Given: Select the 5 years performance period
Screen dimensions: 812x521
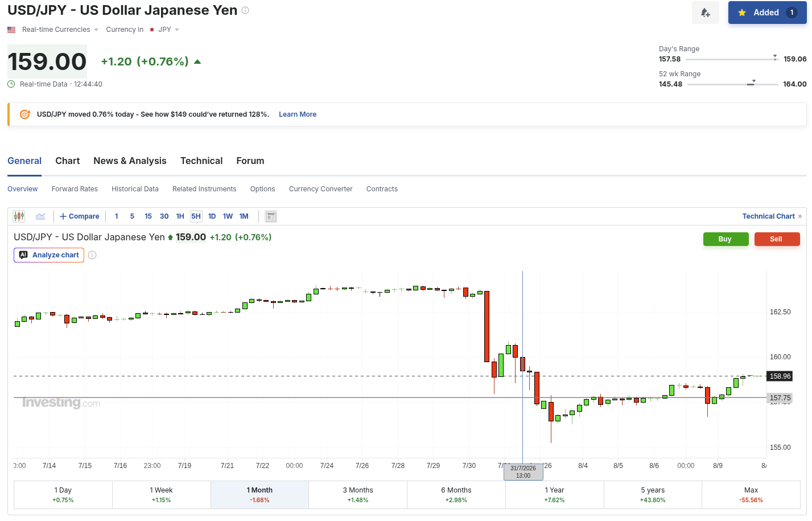Looking at the screenshot, I should pos(653,495).
